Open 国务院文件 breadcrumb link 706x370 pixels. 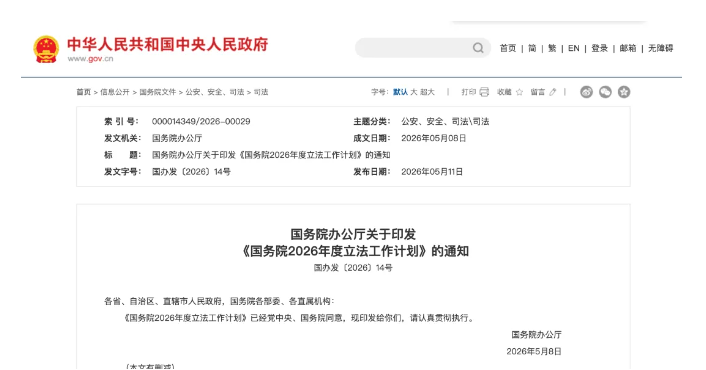pos(158,92)
